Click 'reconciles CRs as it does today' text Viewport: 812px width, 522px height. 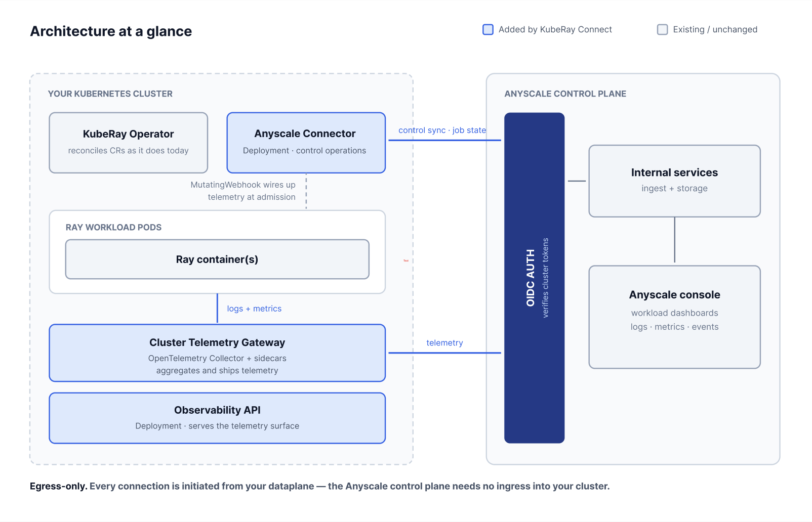(129, 150)
